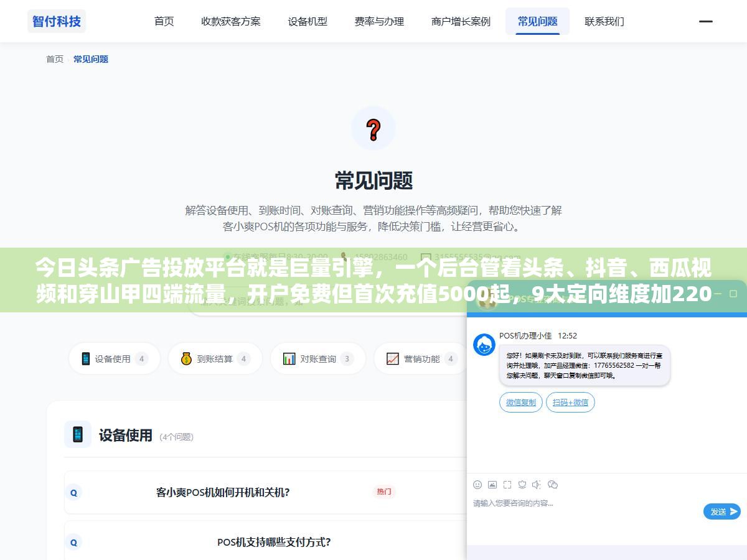Open 常见问题 in the navigation bar
This screenshot has width=747, height=560.
[538, 21]
